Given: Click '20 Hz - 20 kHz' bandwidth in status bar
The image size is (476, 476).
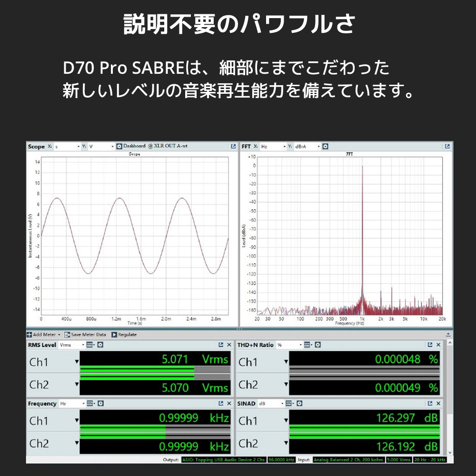Looking at the screenshot, I should coord(429,460).
